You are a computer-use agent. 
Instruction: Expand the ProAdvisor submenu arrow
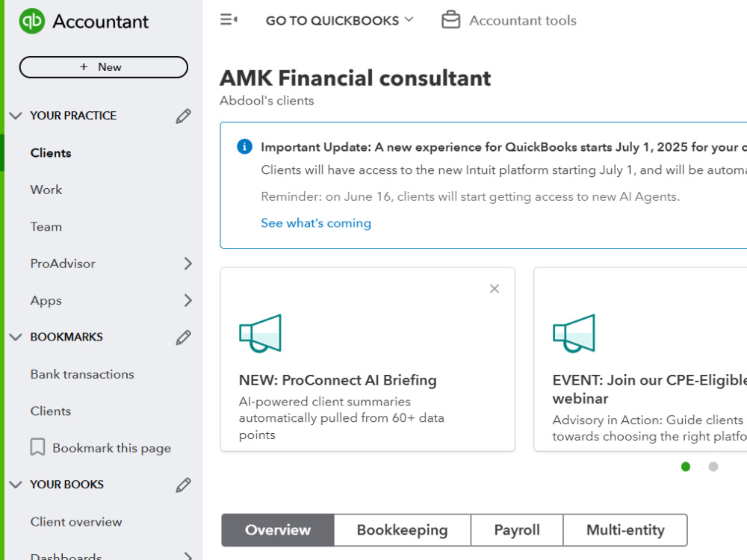tap(188, 264)
